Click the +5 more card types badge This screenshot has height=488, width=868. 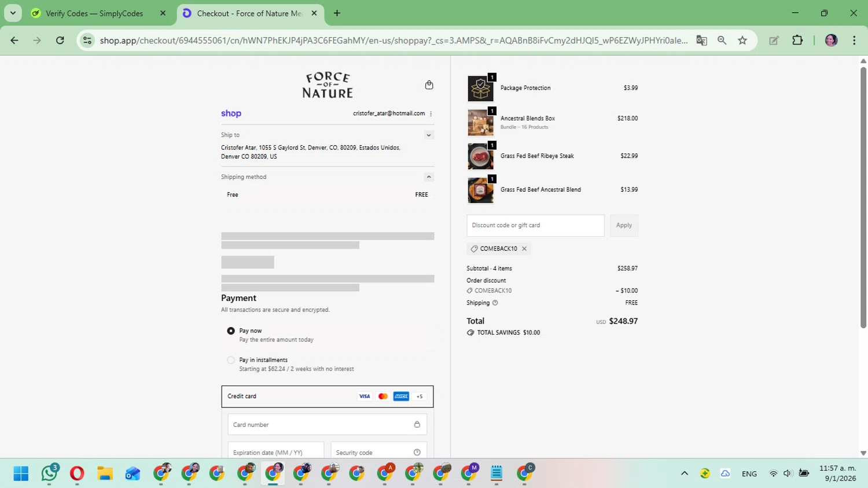pos(420,397)
